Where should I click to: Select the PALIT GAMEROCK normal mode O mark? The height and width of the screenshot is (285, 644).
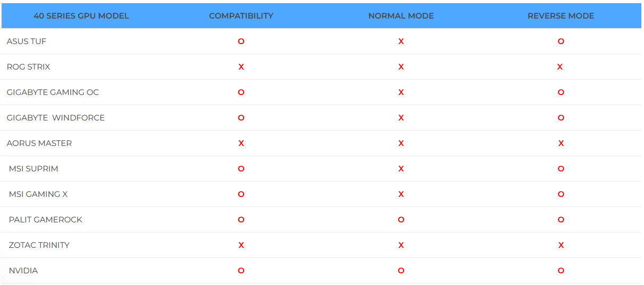pos(401,220)
